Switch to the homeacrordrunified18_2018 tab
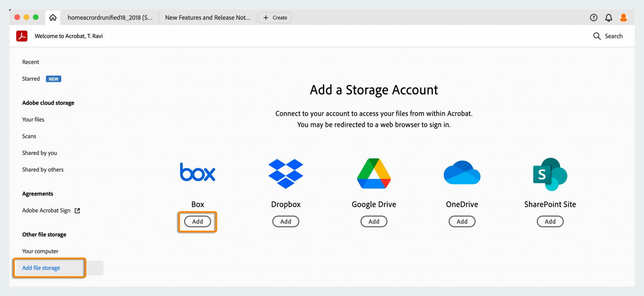 pyautogui.click(x=110, y=18)
